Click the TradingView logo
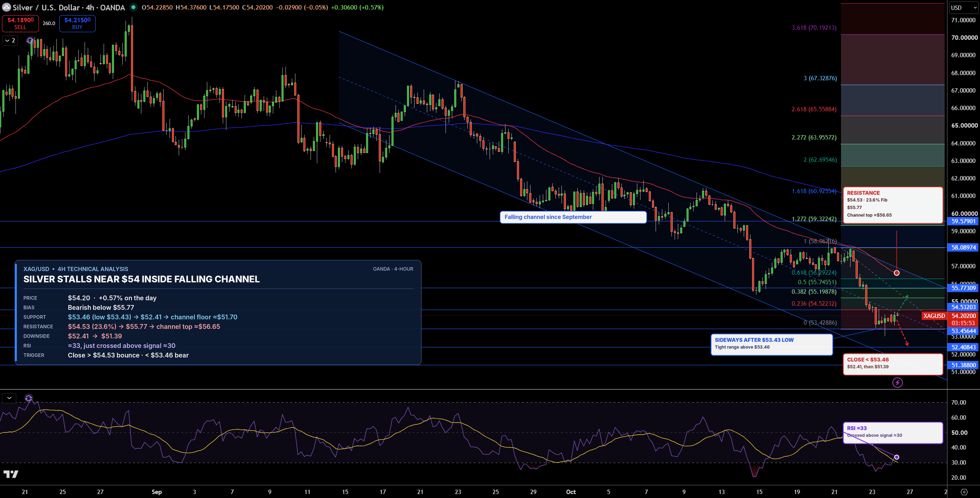The width and height of the screenshot is (980, 498). pyautogui.click(x=11, y=474)
